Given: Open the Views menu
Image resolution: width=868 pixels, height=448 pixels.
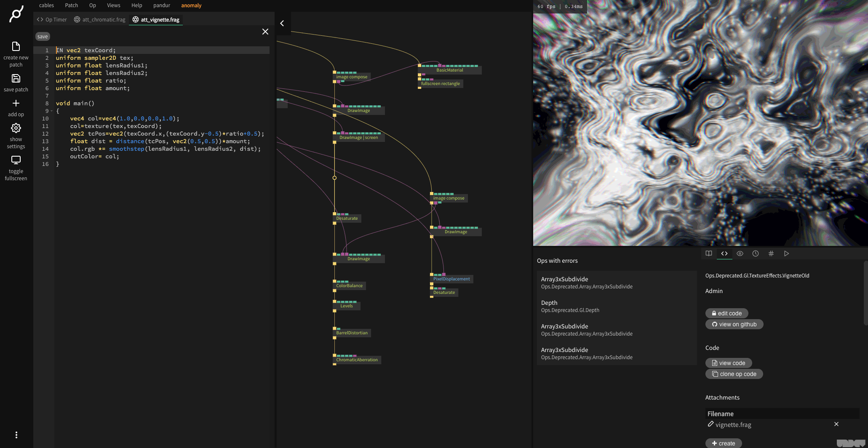Looking at the screenshot, I should 113,5.
